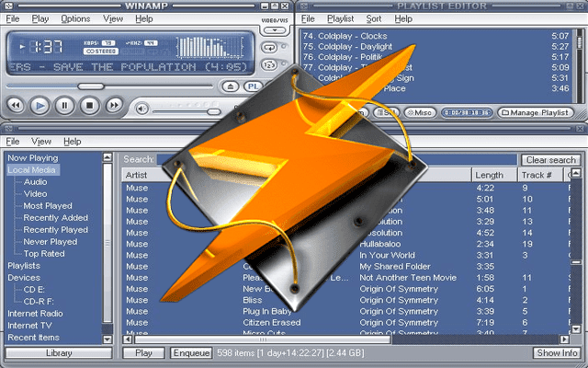588x368 pixels.
Task: Select Video under Local Media
Action: coord(35,194)
